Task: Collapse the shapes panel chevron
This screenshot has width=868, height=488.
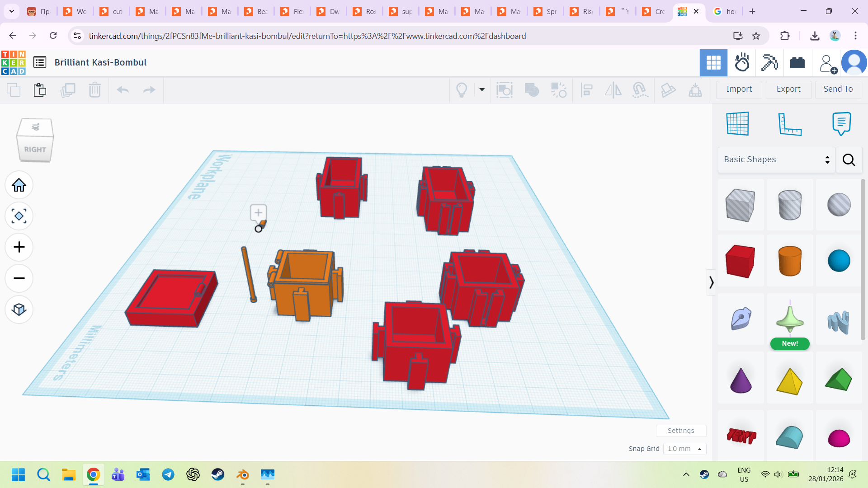Action: [711, 282]
